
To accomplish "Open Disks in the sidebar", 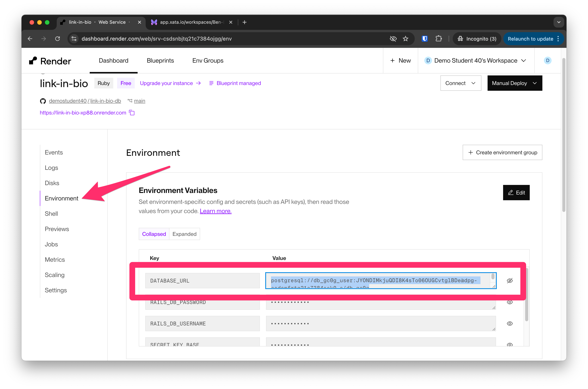I will point(52,183).
